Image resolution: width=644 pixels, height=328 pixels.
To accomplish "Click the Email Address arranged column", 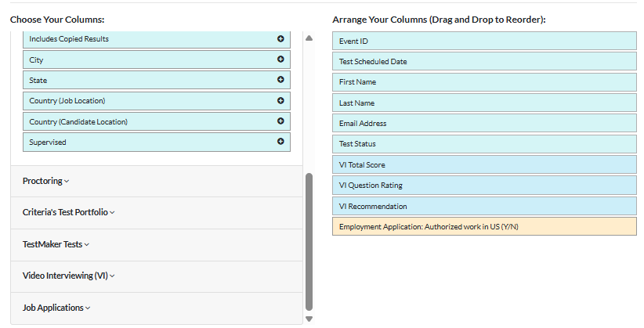I will pos(484,123).
